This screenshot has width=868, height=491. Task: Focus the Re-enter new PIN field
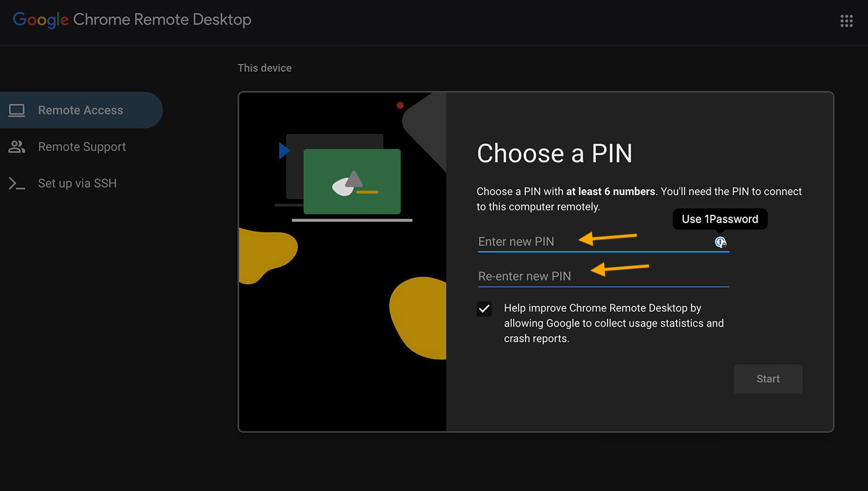604,276
